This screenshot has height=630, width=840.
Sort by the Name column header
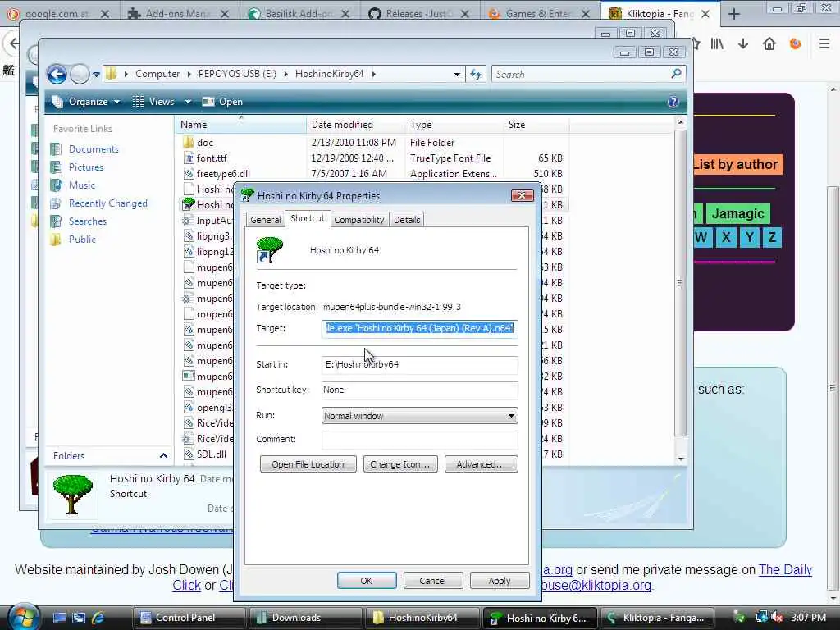point(241,125)
